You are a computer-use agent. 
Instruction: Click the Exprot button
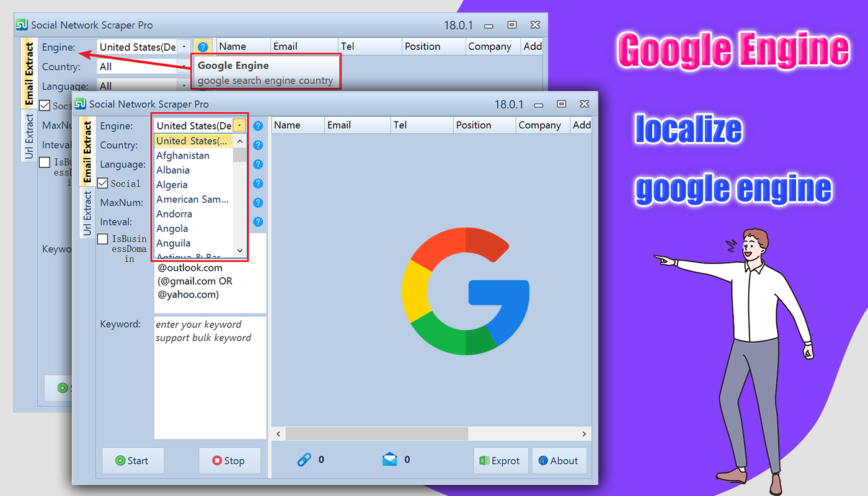coord(500,461)
